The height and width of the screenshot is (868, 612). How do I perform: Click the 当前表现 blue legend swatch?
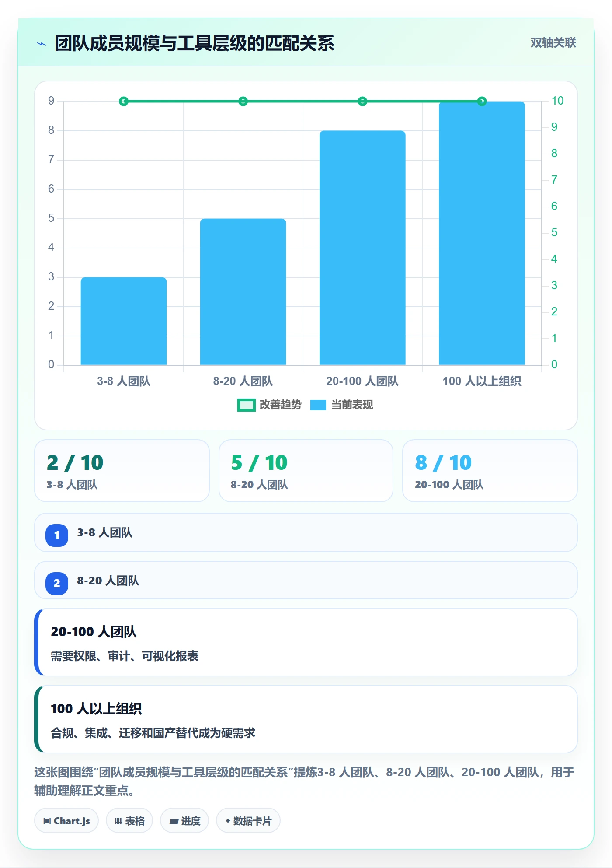tap(318, 405)
